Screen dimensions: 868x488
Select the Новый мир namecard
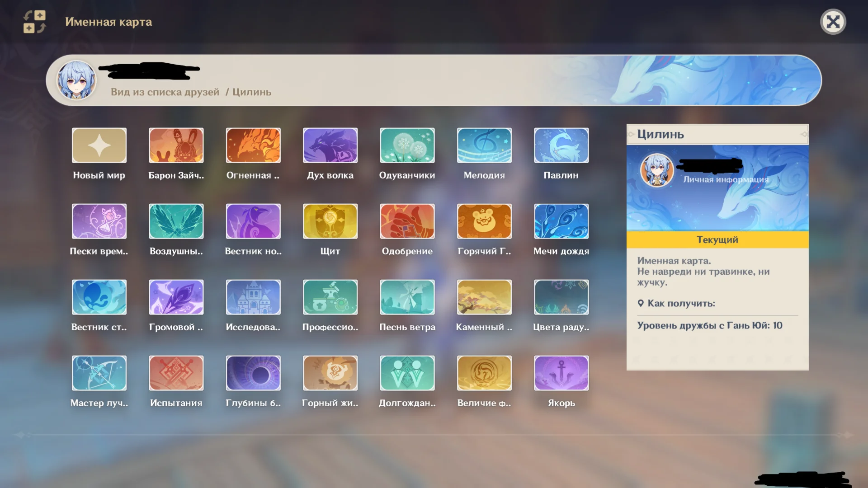click(99, 145)
